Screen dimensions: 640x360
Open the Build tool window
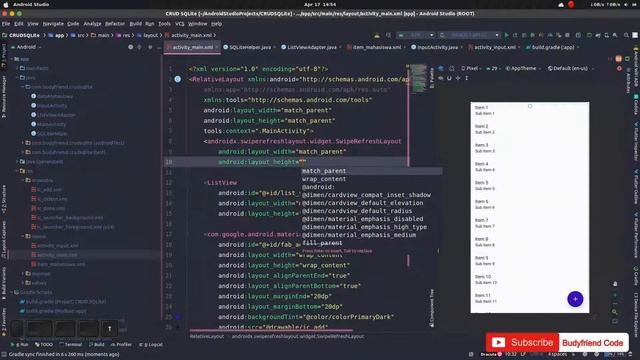97,344
